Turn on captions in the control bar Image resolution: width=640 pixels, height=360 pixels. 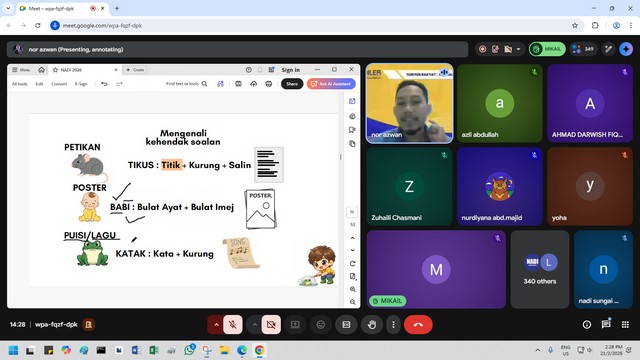[x=346, y=324]
